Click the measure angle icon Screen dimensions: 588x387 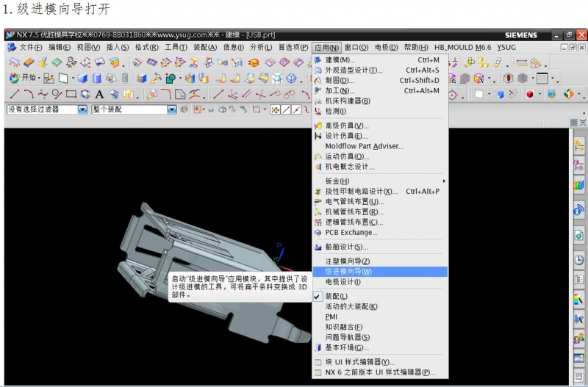537,62
